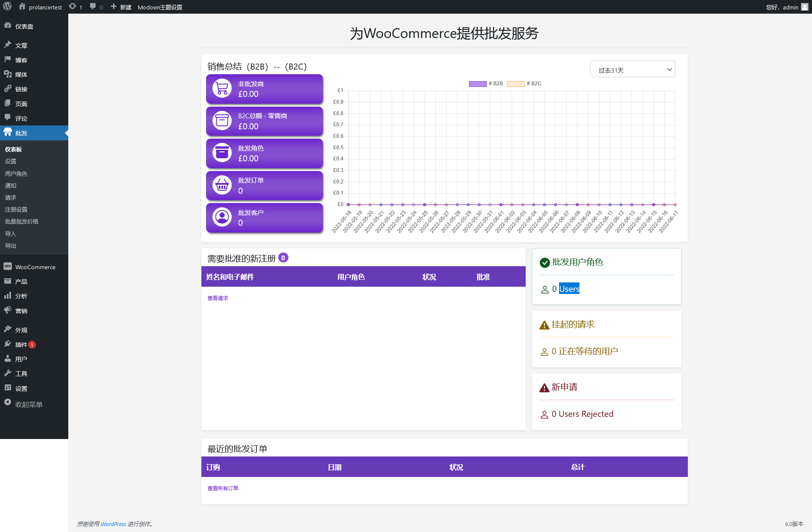Image resolution: width=812 pixels, height=532 pixels.
Task: Click the 页面 pages icon
Action: pos(8,103)
